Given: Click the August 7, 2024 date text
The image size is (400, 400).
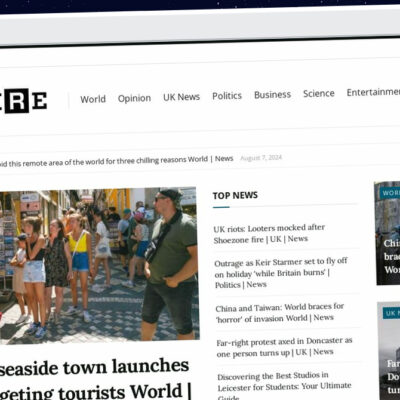Looking at the screenshot, I should pyautogui.click(x=261, y=158).
